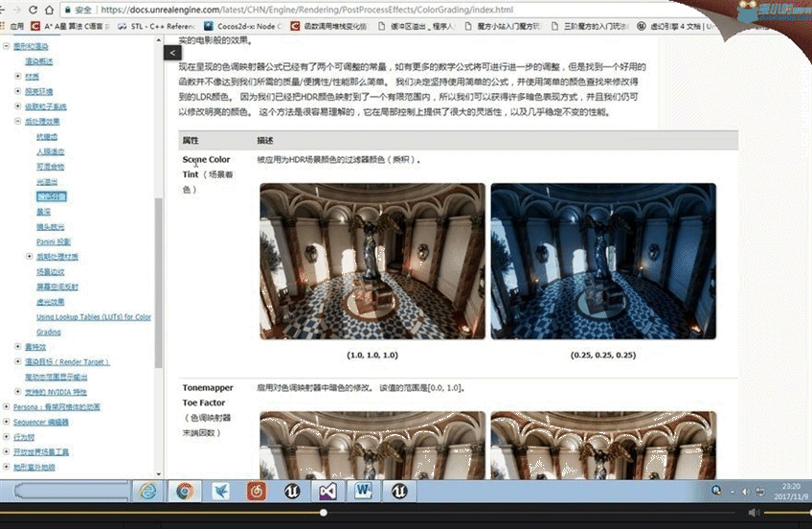The image size is (812, 529).
Task: Expand the 行为树 tree node
Action: pos(6,437)
